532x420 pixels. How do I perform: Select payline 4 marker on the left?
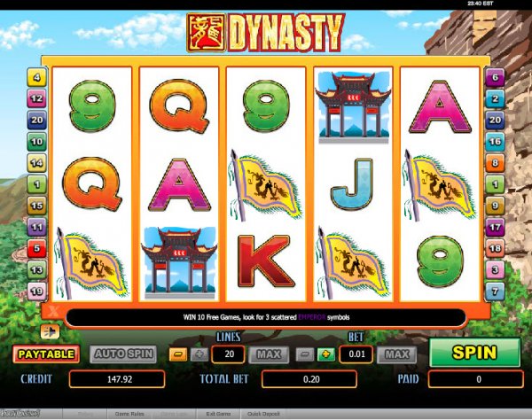[x=36, y=78]
